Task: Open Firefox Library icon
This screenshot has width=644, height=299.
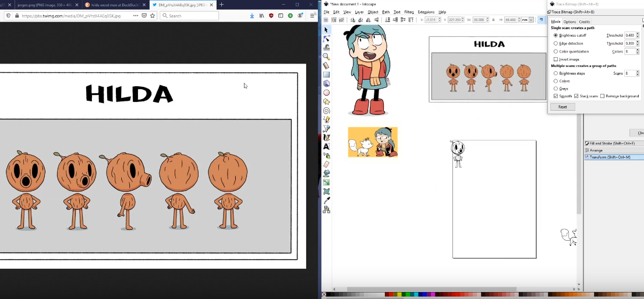Action: 261,16
